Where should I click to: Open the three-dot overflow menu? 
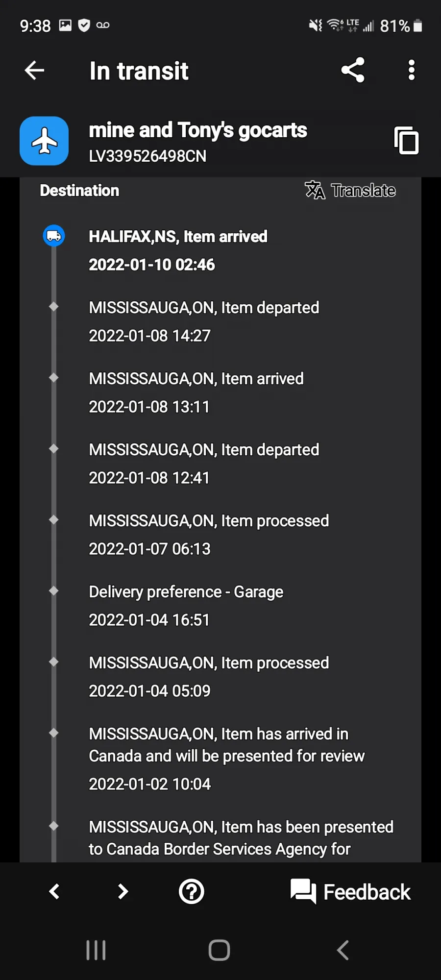pyautogui.click(x=412, y=70)
